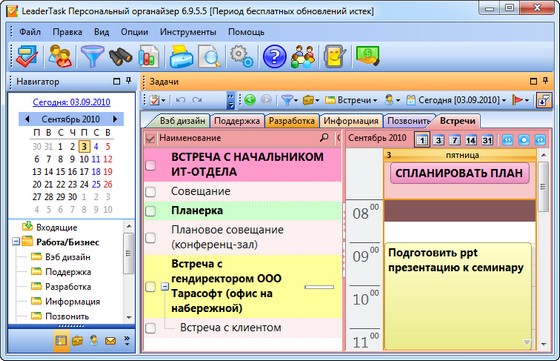Click the printer icon in the main toolbar
The image size is (560, 361).
[181, 56]
